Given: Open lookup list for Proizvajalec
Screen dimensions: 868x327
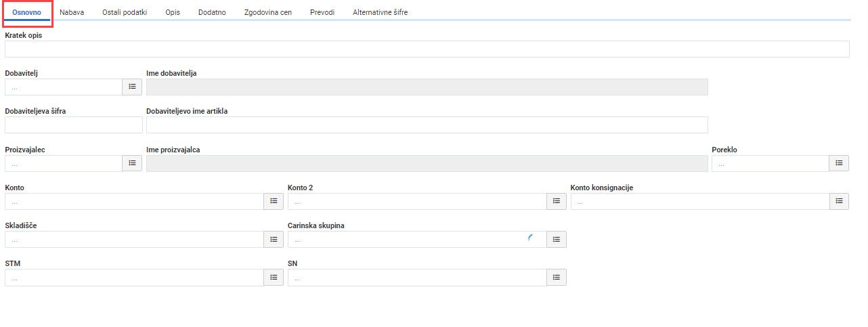Looking at the screenshot, I should [x=132, y=163].
